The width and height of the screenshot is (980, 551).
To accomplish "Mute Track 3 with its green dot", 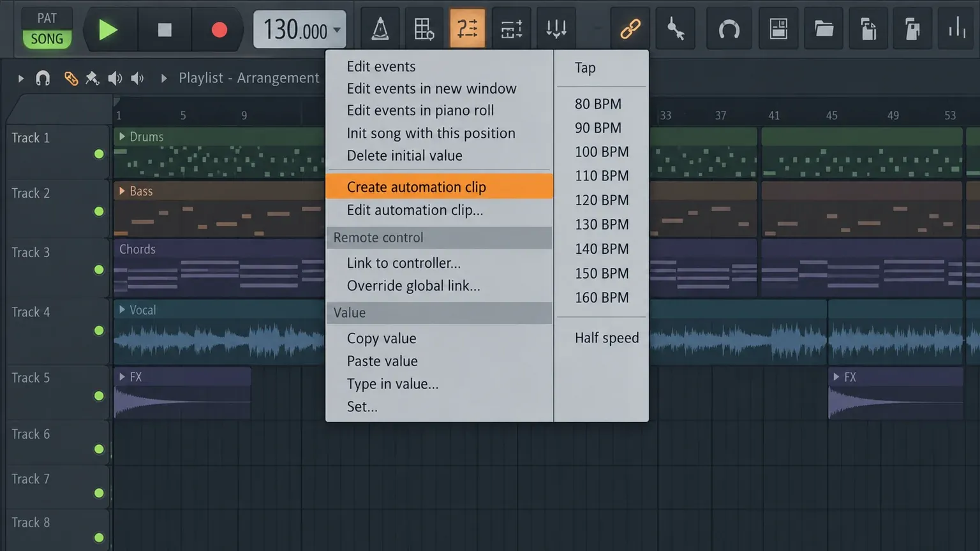I will pyautogui.click(x=99, y=270).
